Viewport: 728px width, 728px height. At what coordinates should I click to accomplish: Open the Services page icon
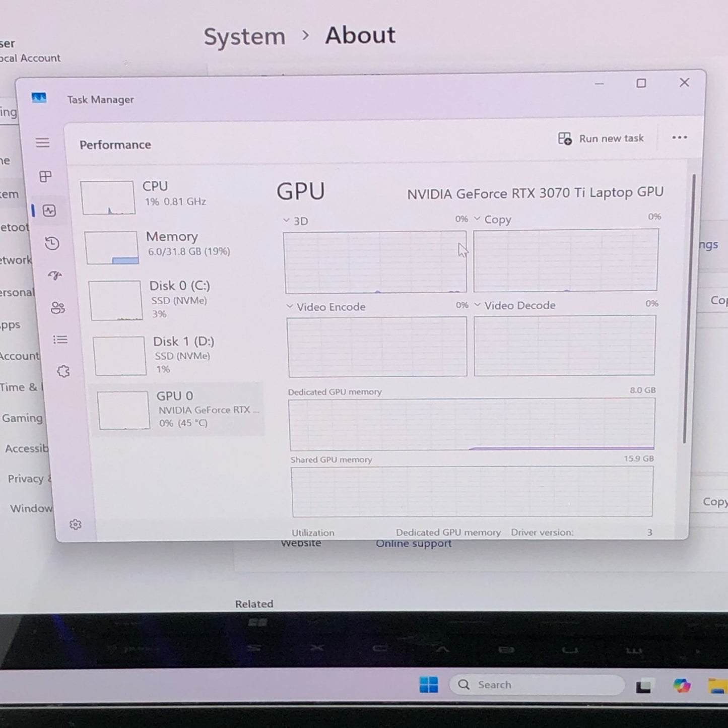point(63,372)
